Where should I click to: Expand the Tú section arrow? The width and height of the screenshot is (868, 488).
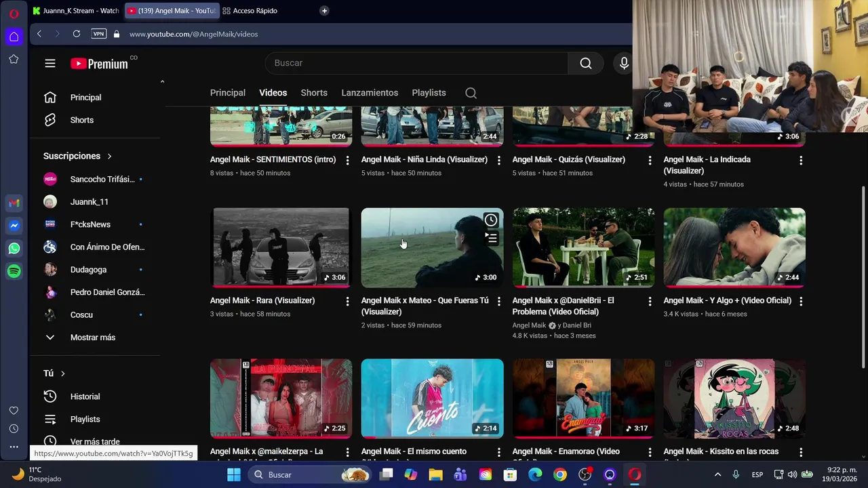point(63,373)
